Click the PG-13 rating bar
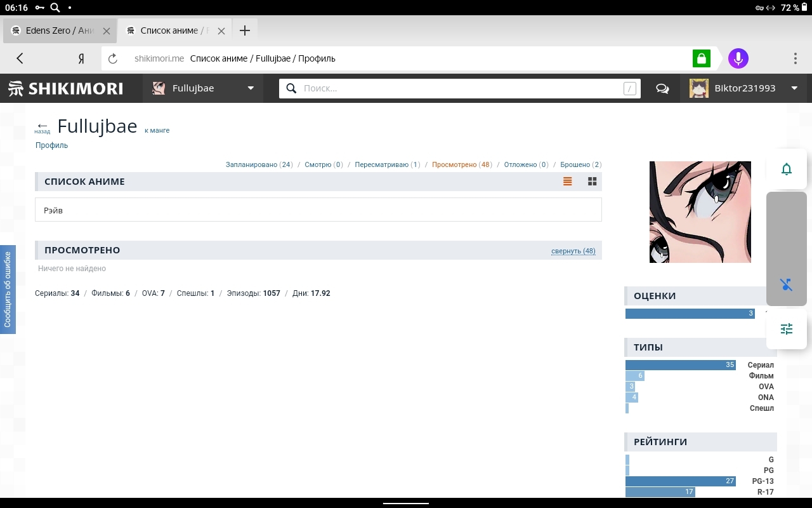The width and height of the screenshot is (812, 508). pos(680,481)
